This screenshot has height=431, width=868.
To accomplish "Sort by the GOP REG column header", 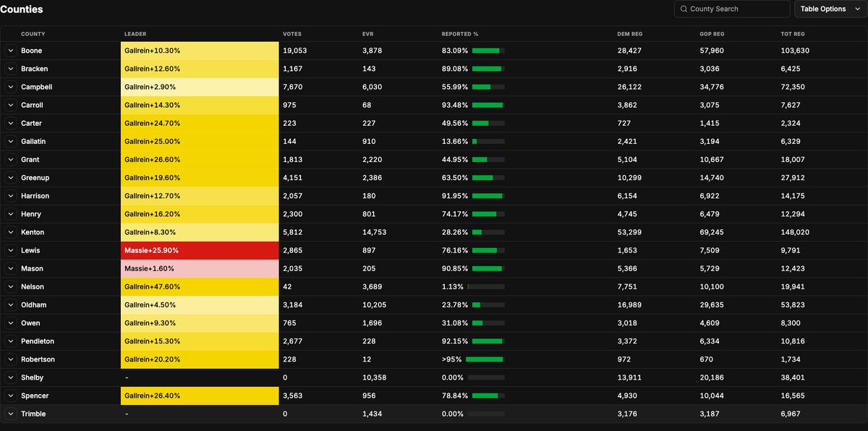I will [712, 34].
